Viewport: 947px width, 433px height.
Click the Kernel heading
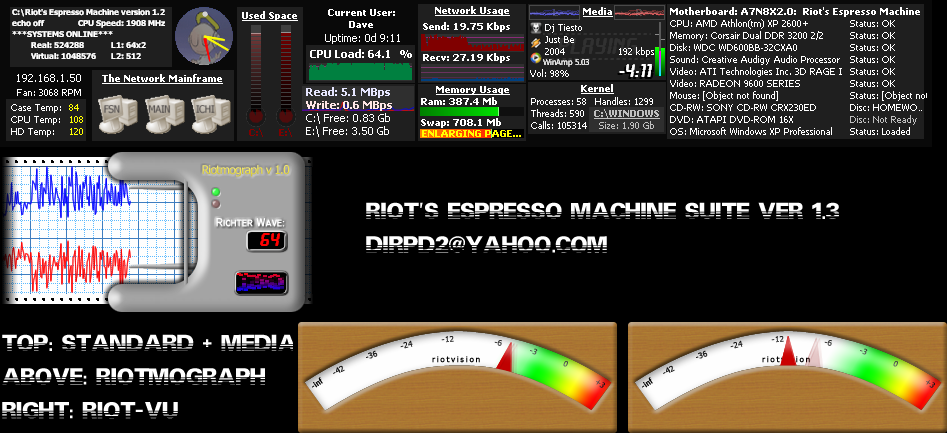(x=597, y=89)
